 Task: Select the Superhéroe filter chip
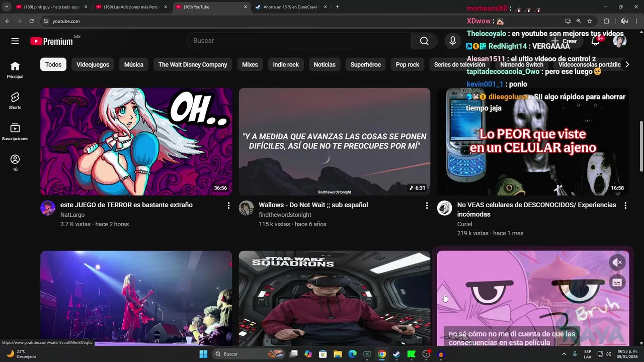[366, 64]
